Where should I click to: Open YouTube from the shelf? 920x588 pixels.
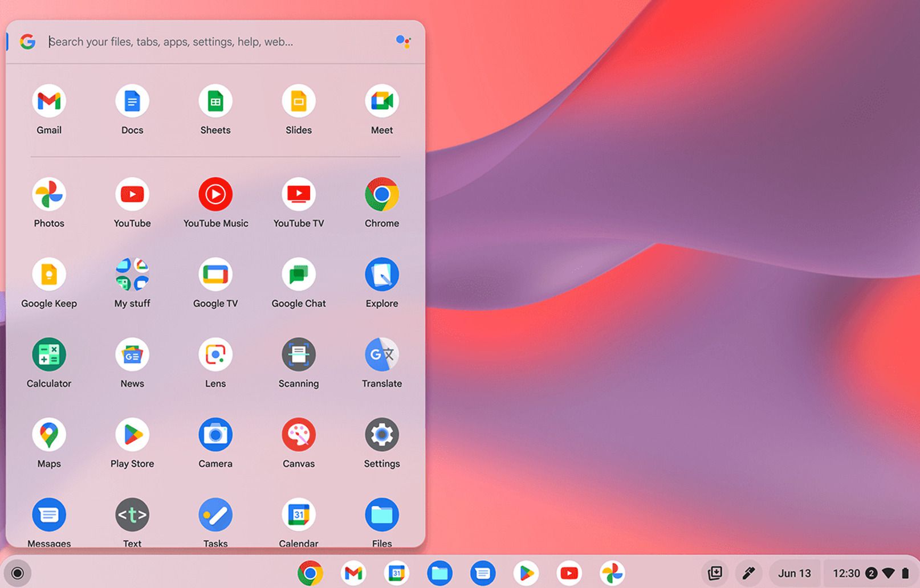pos(569,573)
